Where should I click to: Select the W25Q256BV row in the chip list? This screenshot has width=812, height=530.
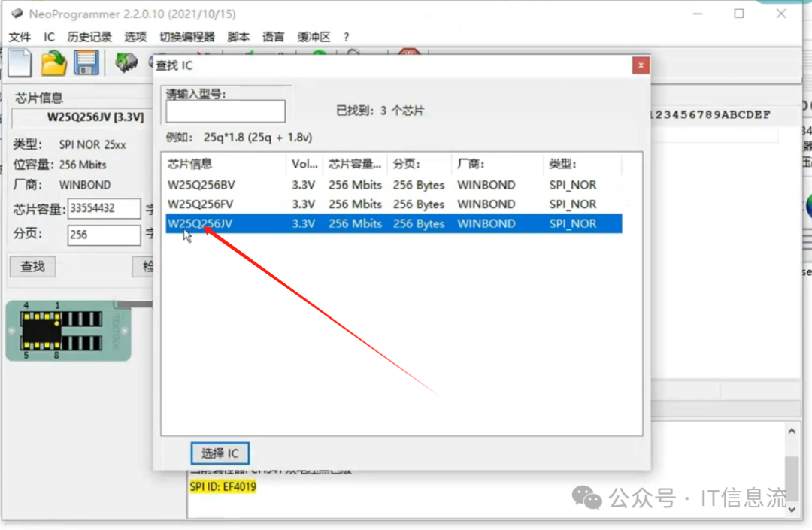coord(393,185)
